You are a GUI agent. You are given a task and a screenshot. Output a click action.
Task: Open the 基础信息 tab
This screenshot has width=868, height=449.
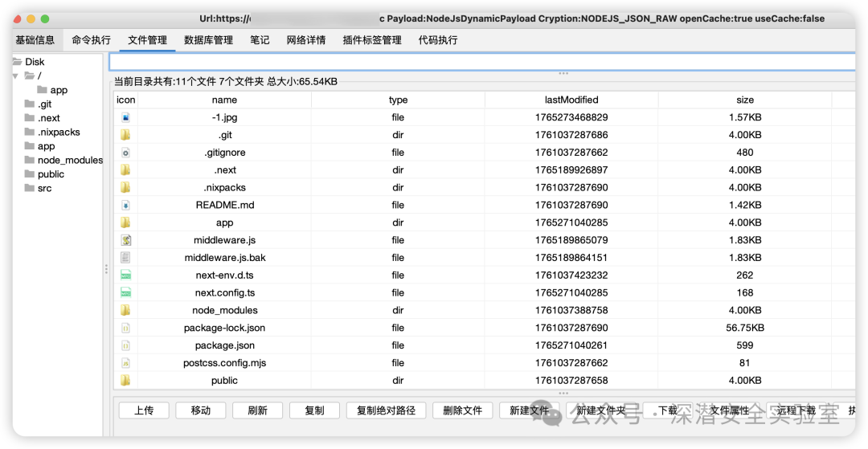point(35,40)
